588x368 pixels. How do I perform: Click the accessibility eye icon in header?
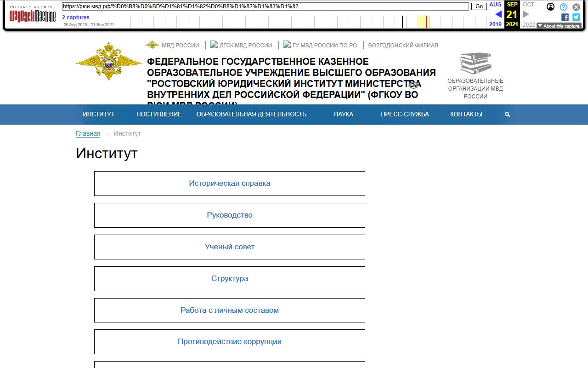coord(413,85)
